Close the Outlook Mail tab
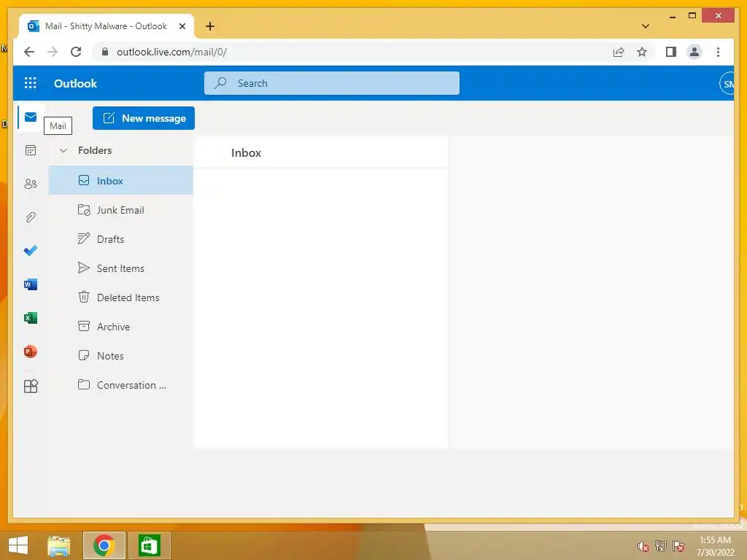 tap(182, 26)
